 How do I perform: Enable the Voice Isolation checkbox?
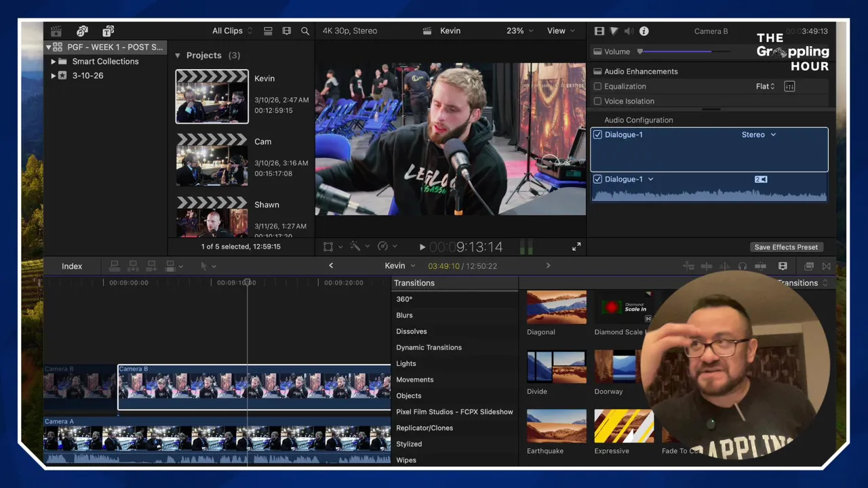(x=597, y=101)
